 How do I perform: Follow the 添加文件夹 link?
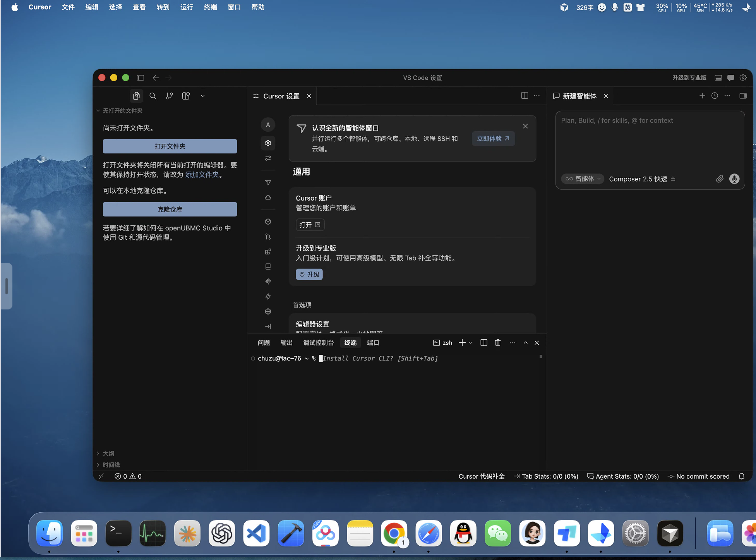coord(202,175)
